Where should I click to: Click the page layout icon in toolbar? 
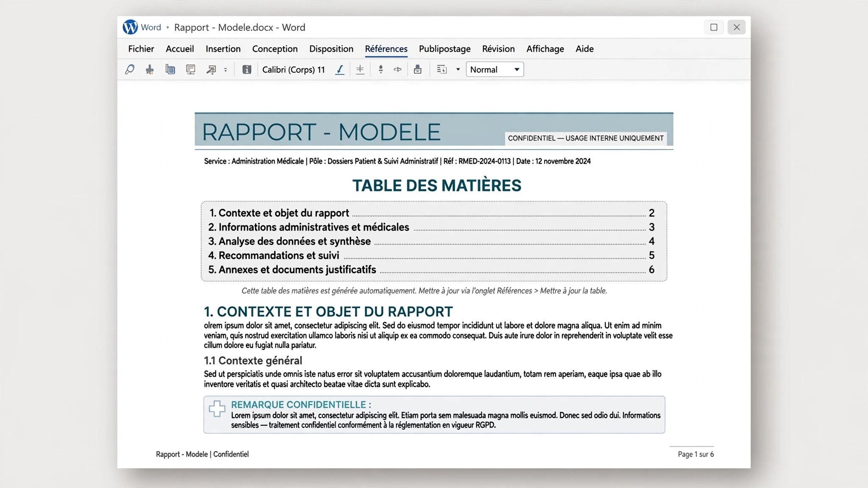click(x=191, y=69)
